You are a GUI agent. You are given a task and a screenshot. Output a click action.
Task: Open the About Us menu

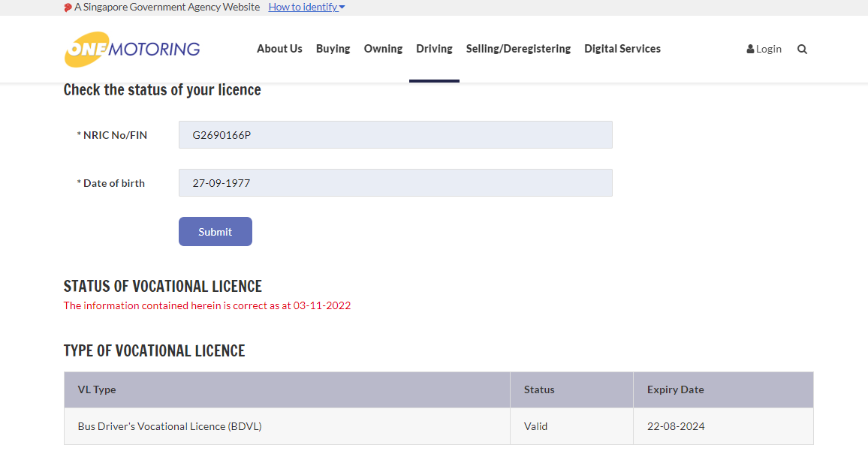(x=279, y=49)
